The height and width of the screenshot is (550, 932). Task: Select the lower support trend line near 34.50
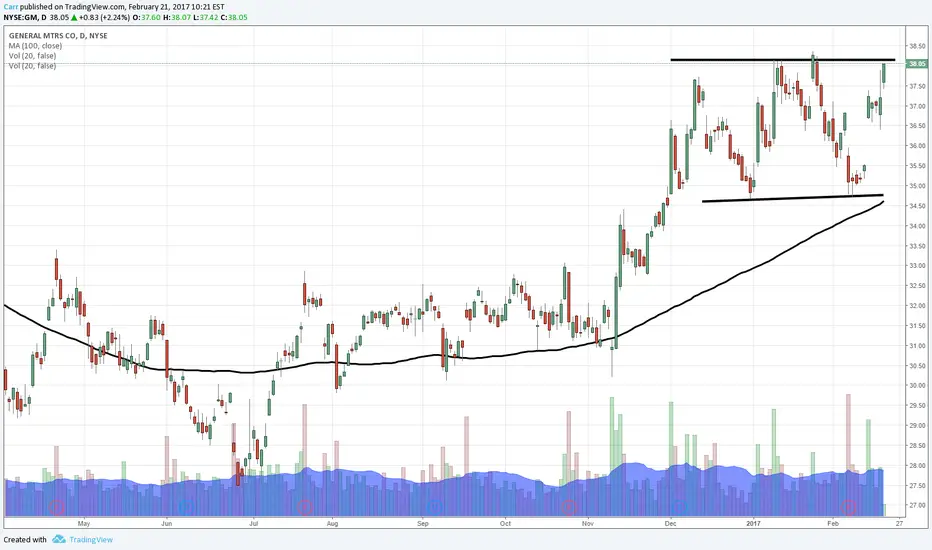[792, 198]
